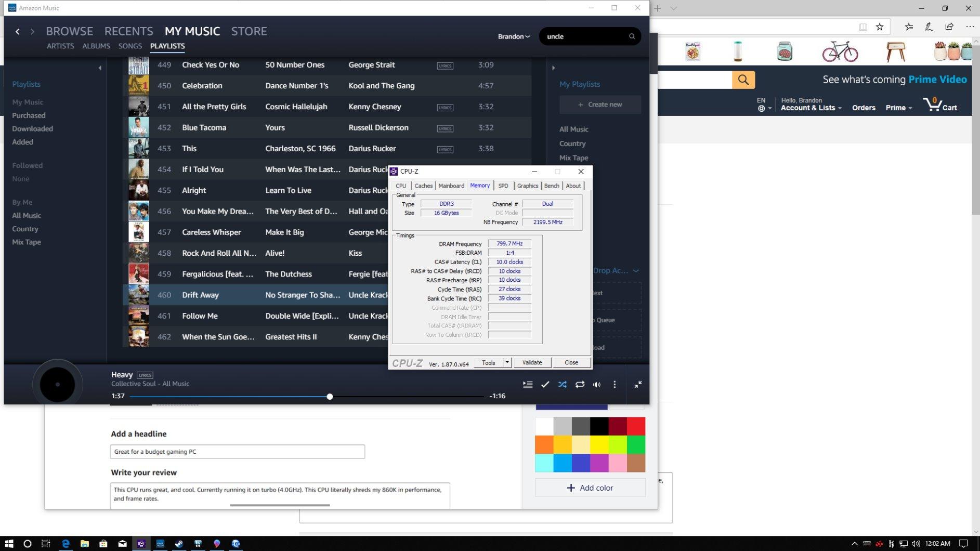
Task: Show hidden system tray icons
Action: tap(854, 544)
